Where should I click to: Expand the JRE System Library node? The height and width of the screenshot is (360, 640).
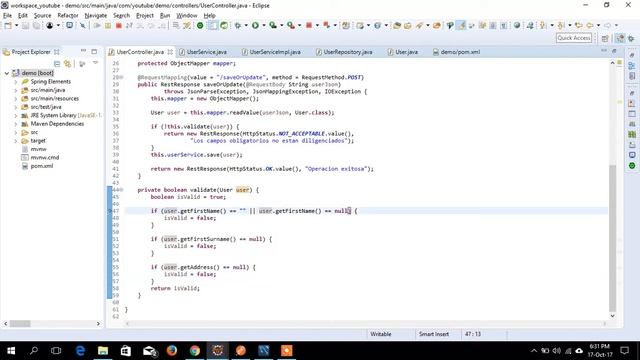[x=16, y=116]
